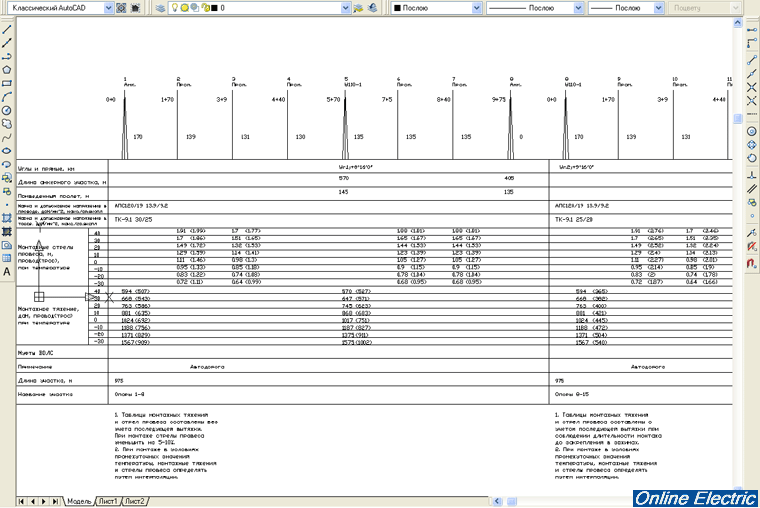Open Object Snap Settings magnet icon
This screenshot has width=760, height=508.
[752, 263]
